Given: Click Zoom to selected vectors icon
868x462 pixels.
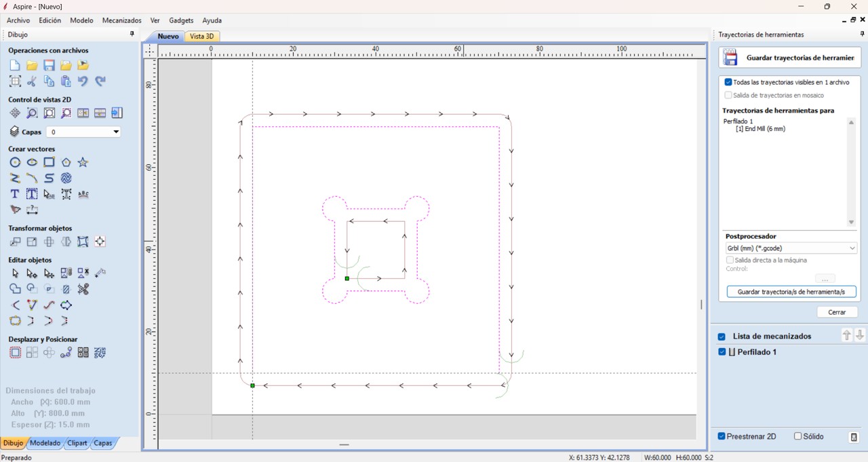Looking at the screenshot, I should pos(66,113).
